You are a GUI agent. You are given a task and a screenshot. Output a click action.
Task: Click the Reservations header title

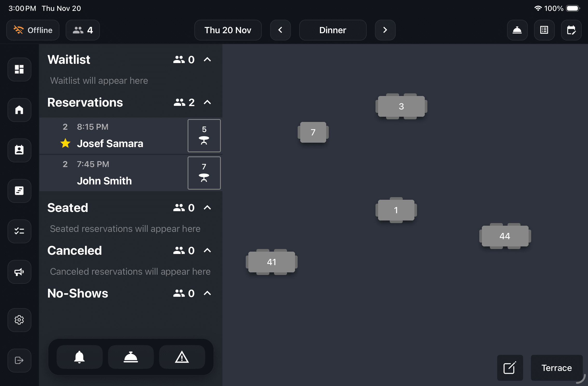[x=85, y=102]
